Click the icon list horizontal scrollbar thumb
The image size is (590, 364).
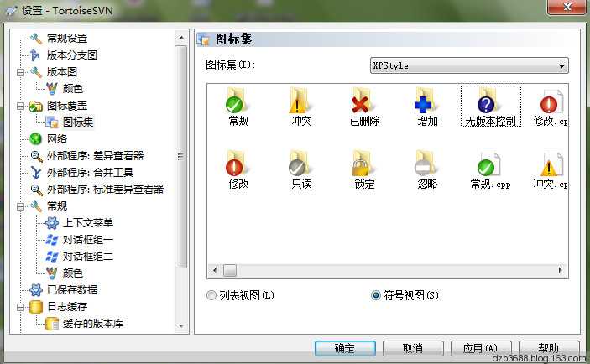(x=230, y=270)
